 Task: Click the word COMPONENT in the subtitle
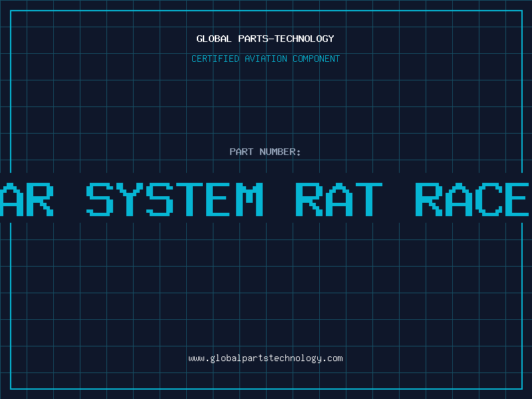pos(317,59)
